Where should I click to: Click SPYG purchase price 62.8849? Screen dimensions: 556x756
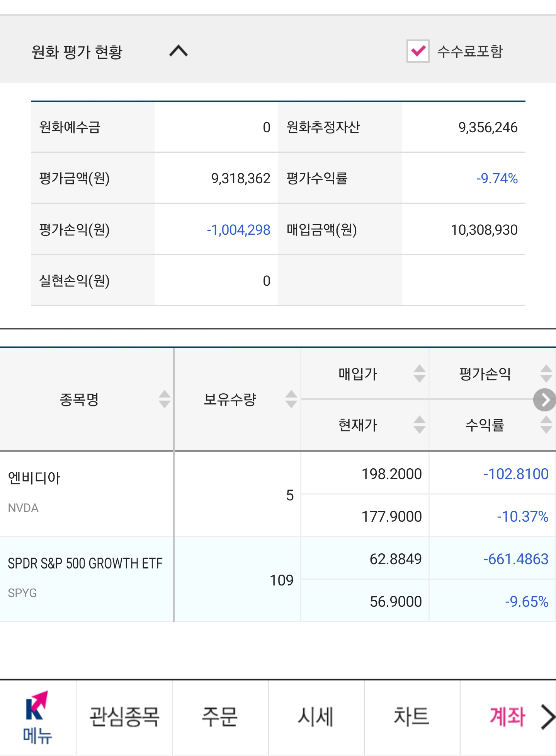396,559
